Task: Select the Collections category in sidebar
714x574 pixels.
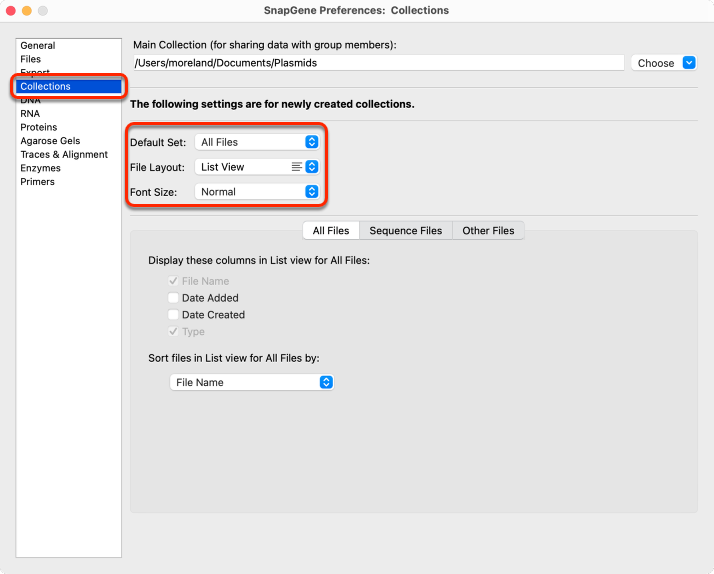Action: click(x=69, y=86)
